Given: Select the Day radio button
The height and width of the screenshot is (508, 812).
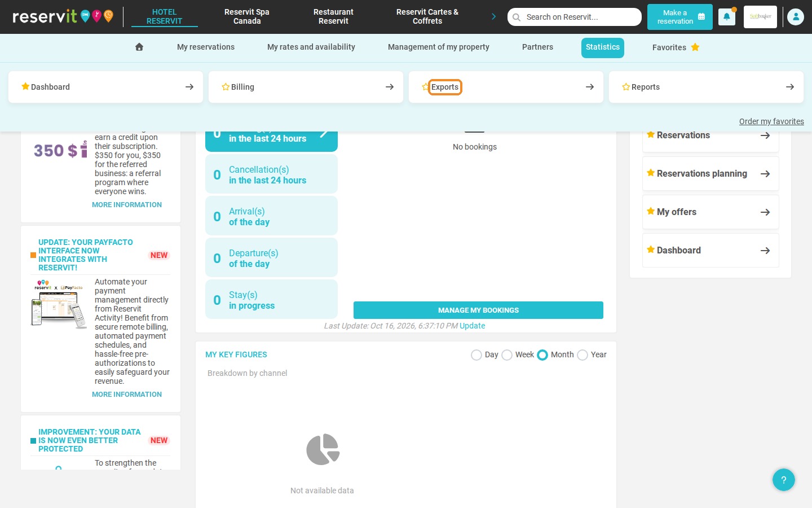Looking at the screenshot, I should click(x=476, y=355).
